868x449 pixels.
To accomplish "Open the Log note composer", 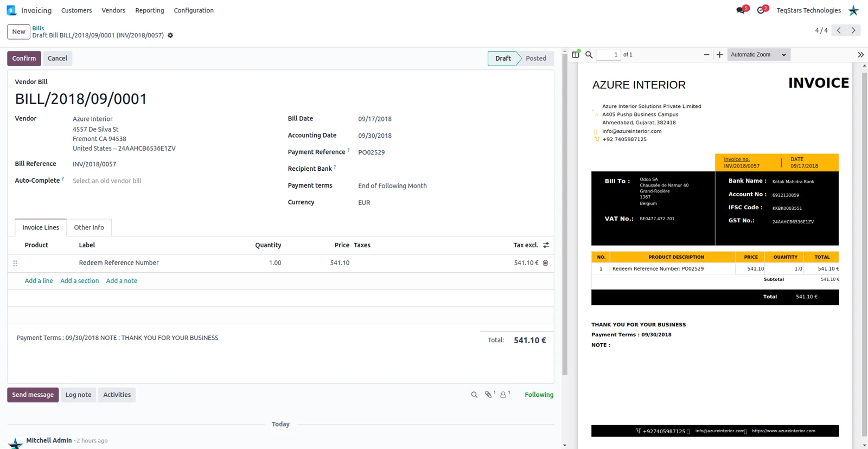I will (79, 395).
